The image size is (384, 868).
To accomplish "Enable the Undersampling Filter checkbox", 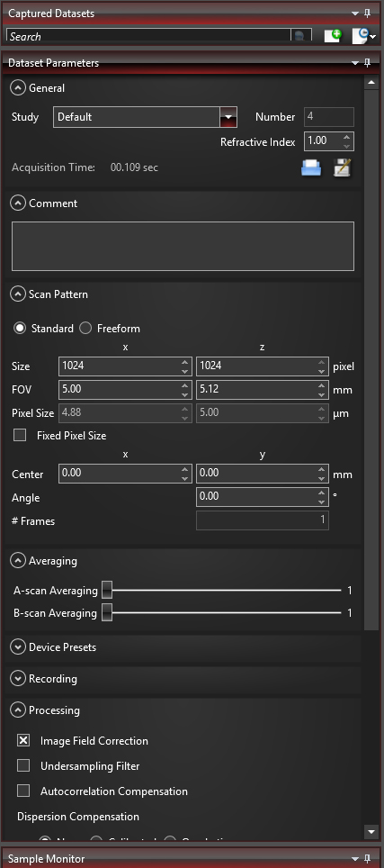I will [23, 765].
